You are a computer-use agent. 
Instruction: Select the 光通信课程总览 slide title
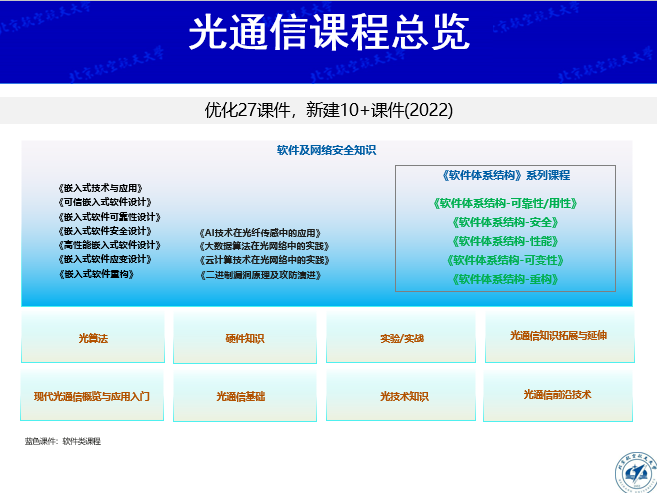coord(328,34)
